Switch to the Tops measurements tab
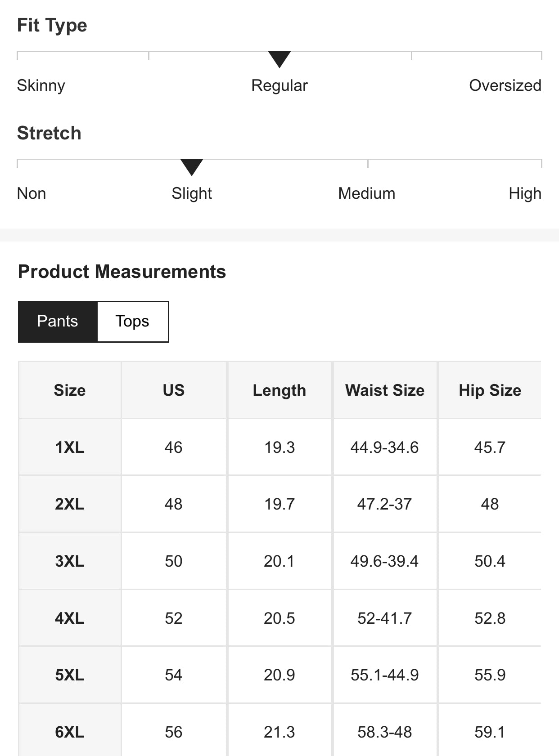559x756 pixels. click(132, 322)
